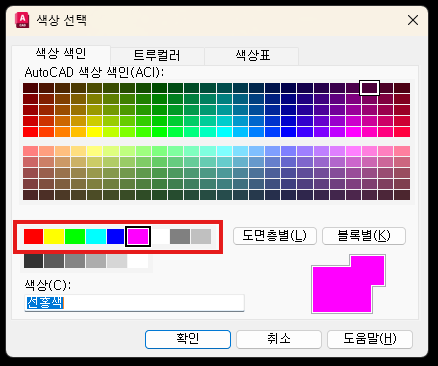Pick the red swatch in standard colors row
Image resolution: width=438 pixels, height=366 pixels.
click(33, 236)
